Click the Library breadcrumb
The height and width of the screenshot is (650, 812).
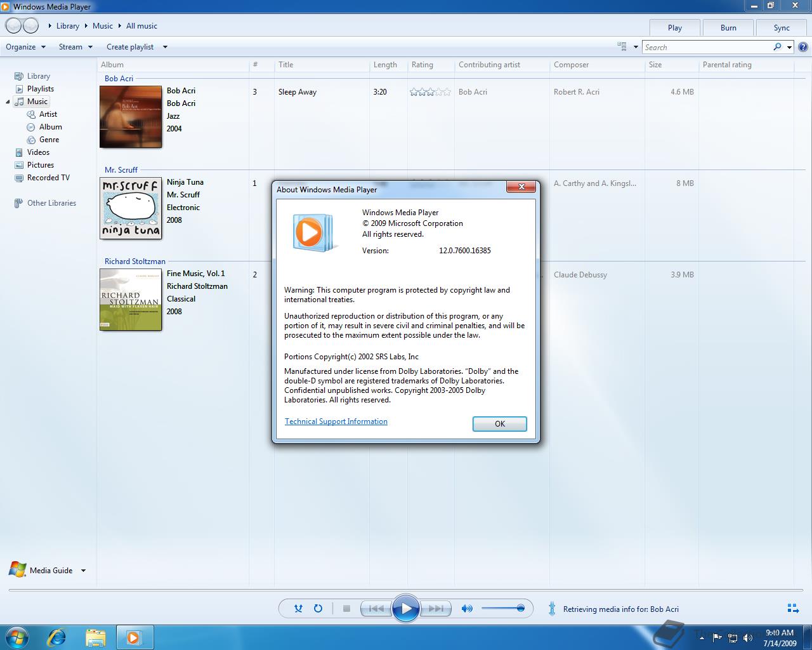pyautogui.click(x=68, y=26)
